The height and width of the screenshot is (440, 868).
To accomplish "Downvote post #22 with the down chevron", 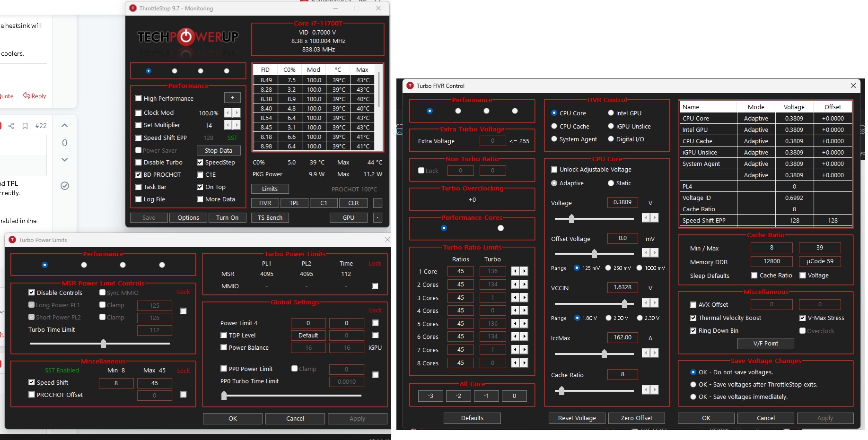I will [x=65, y=160].
